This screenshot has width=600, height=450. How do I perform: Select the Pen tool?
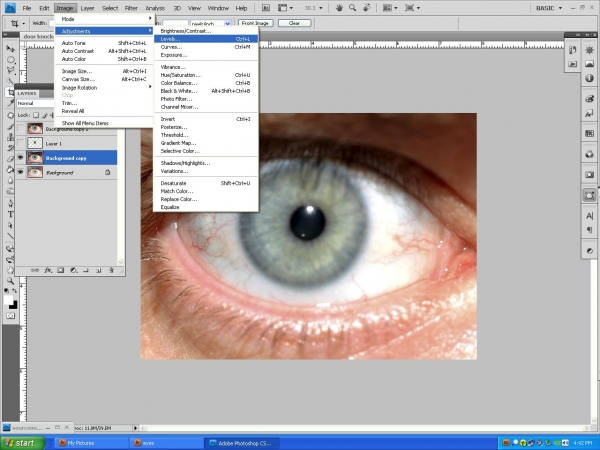click(10, 203)
